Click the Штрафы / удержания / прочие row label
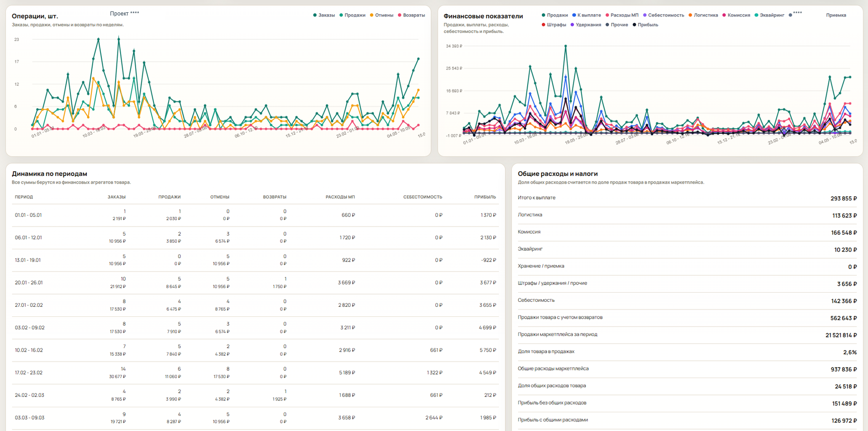 pos(552,283)
